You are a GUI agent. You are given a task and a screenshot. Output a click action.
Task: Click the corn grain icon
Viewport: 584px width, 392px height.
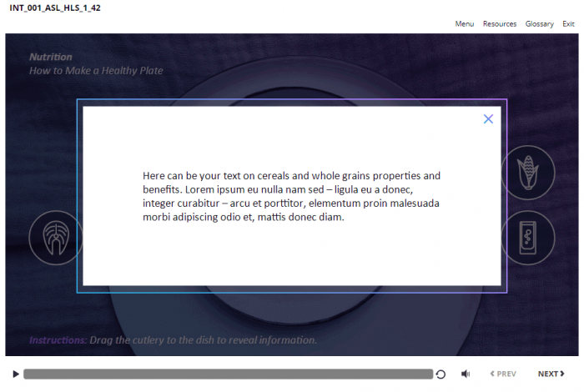click(528, 172)
